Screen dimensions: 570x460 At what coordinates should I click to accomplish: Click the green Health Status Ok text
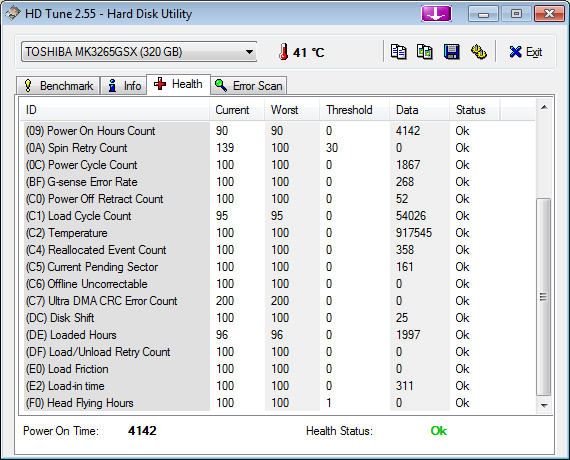(x=439, y=431)
